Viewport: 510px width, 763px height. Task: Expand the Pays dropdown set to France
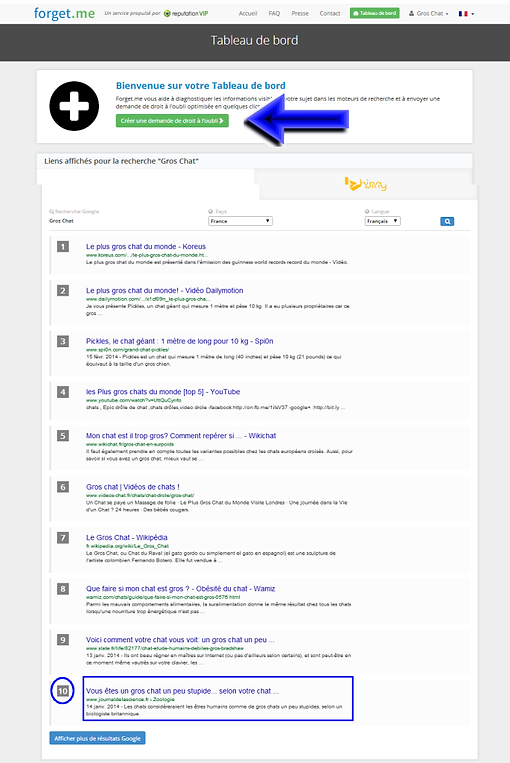click(240, 221)
